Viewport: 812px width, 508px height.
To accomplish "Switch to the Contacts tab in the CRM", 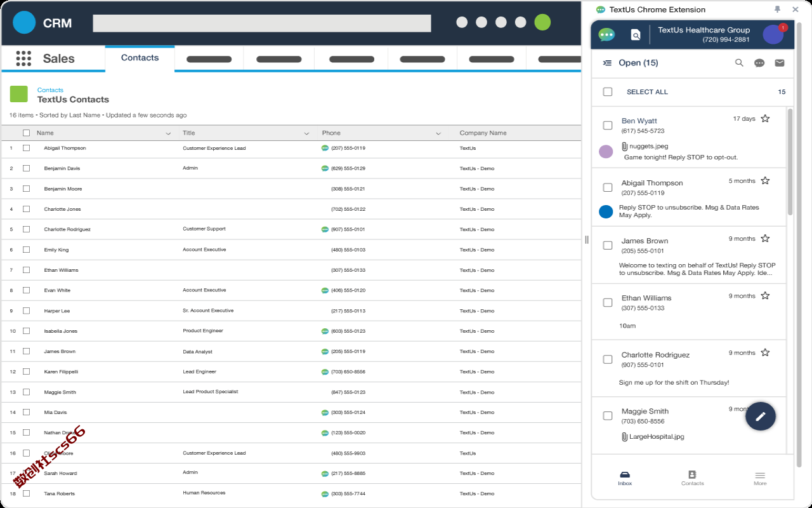I will 140,58.
